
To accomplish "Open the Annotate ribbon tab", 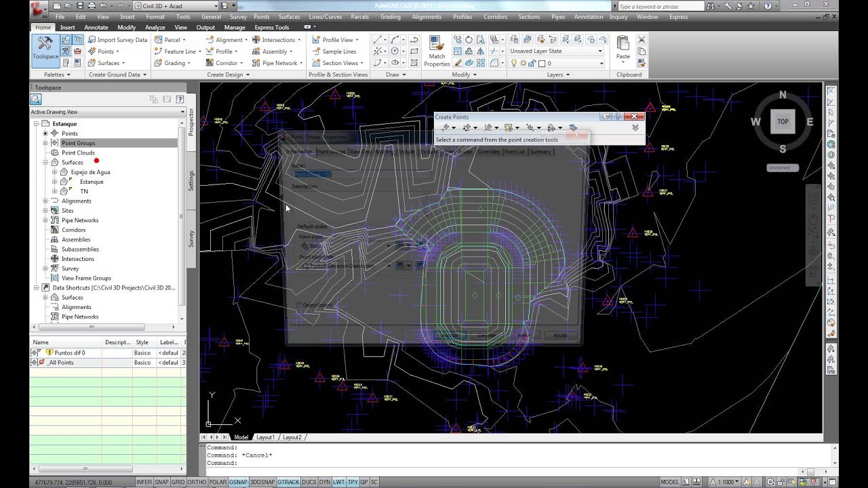I will pyautogui.click(x=96, y=28).
